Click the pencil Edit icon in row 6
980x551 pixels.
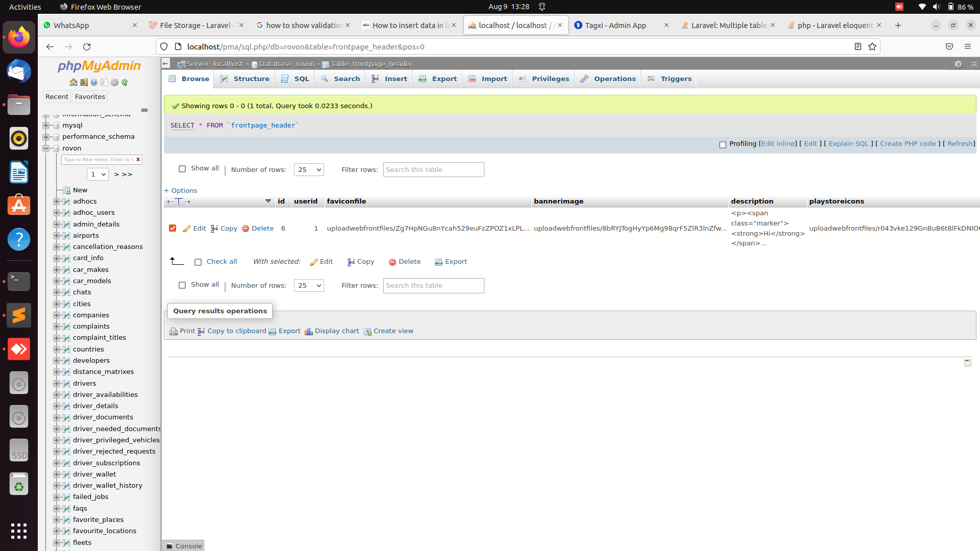coord(187,229)
